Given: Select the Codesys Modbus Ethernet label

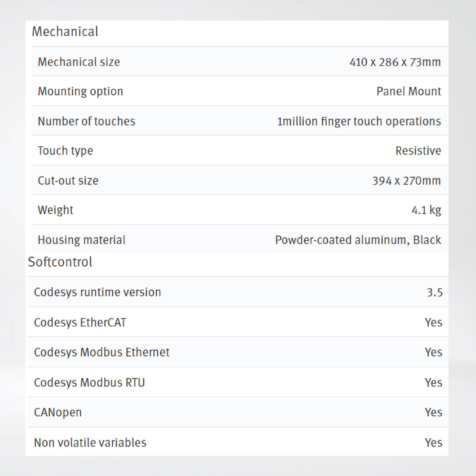Looking at the screenshot, I should pyautogui.click(x=101, y=352).
